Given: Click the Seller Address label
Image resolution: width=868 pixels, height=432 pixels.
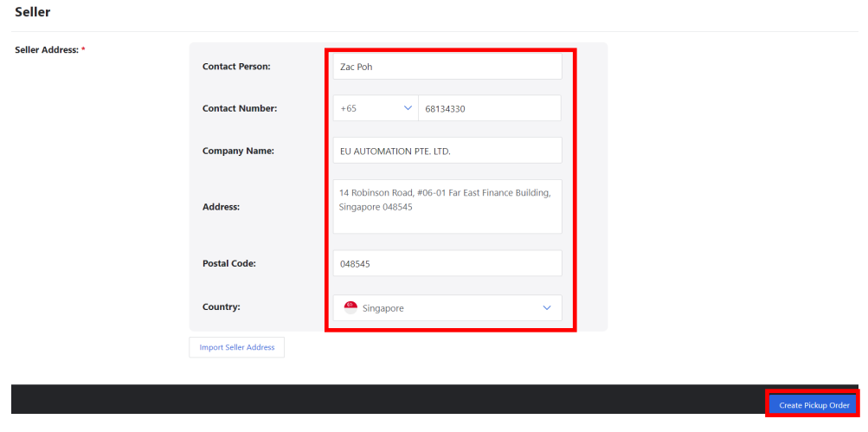Looking at the screenshot, I should [50, 50].
